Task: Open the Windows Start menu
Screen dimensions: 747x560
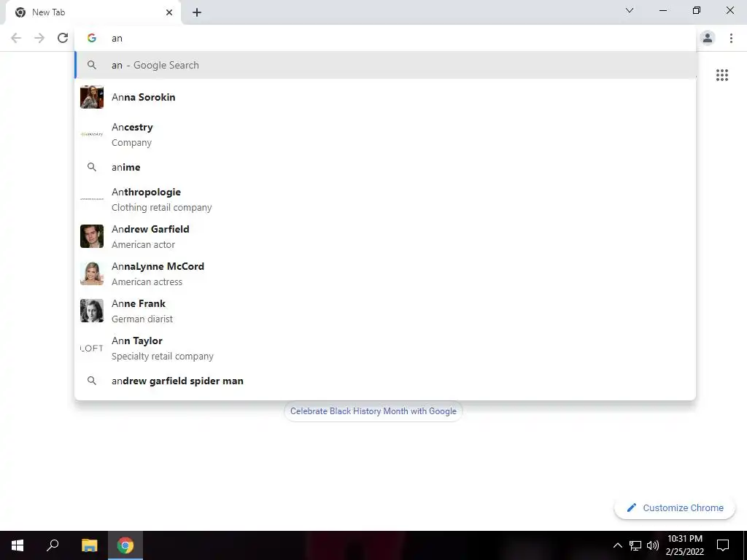Action: click(x=18, y=545)
